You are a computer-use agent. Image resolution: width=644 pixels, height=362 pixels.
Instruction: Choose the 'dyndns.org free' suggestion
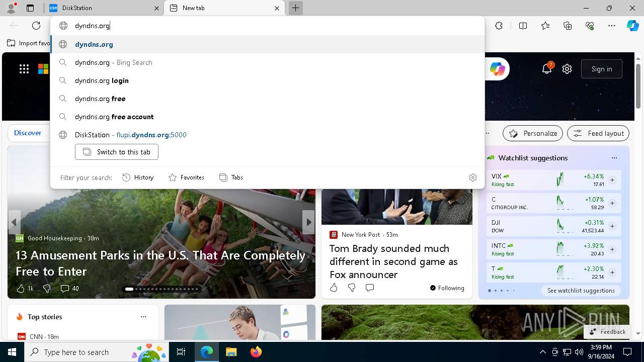pos(267,99)
